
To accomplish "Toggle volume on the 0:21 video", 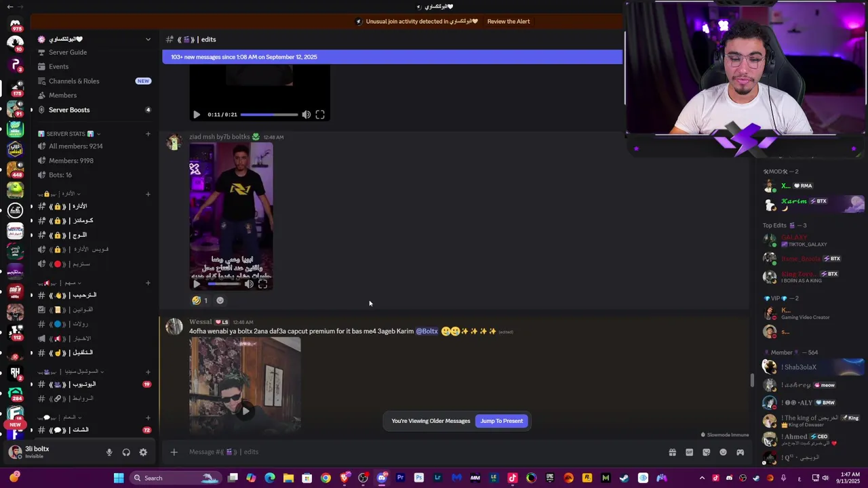I will click(307, 115).
